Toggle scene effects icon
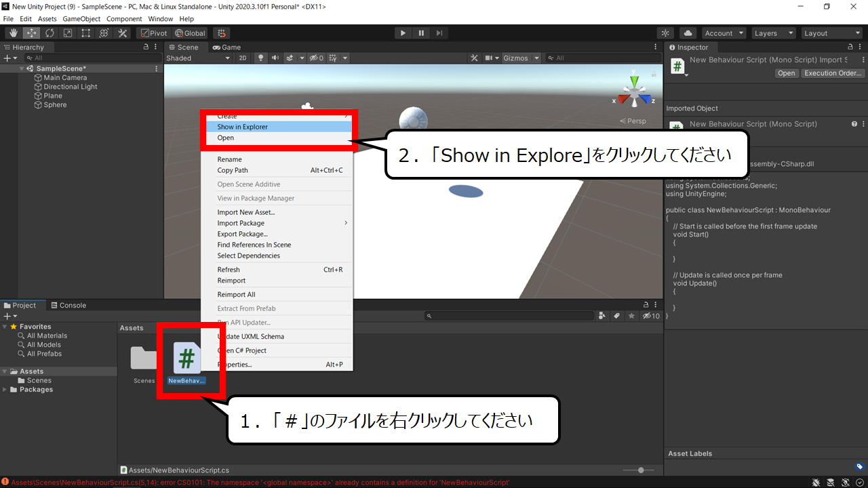 [x=290, y=58]
